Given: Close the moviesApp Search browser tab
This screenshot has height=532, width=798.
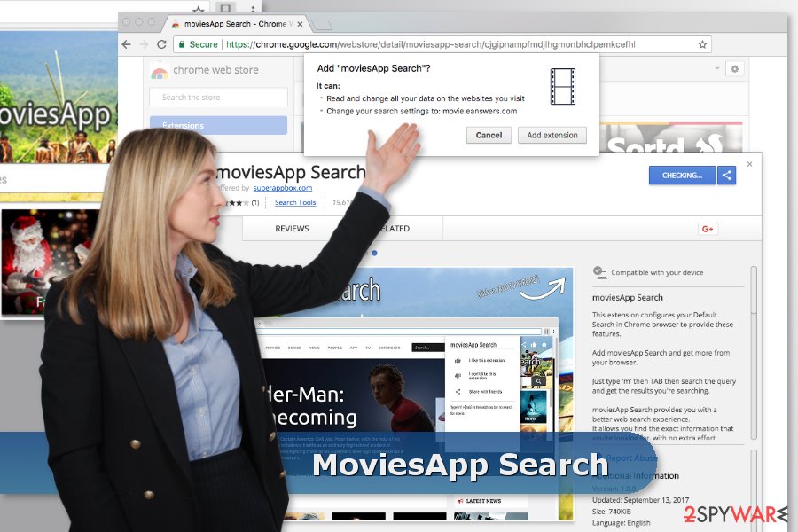Looking at the screenshot, I should [x=300, y=24].
